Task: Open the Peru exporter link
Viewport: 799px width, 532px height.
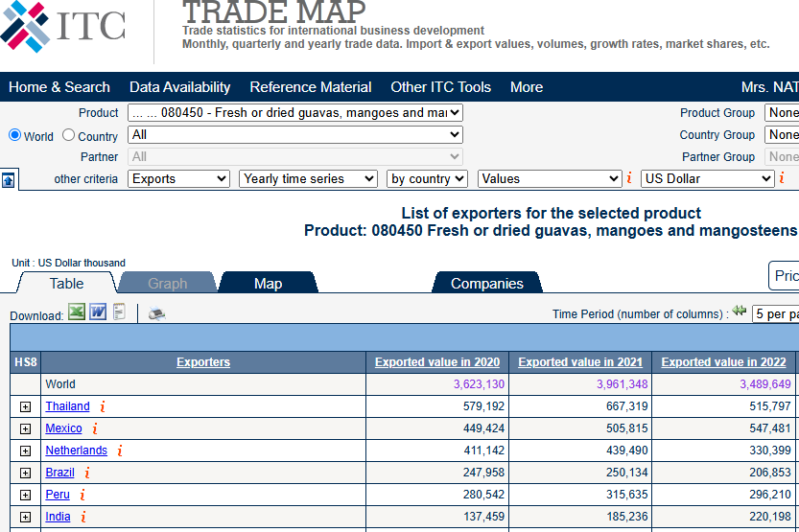Action: pyautogui.click(x=58, y=495)
